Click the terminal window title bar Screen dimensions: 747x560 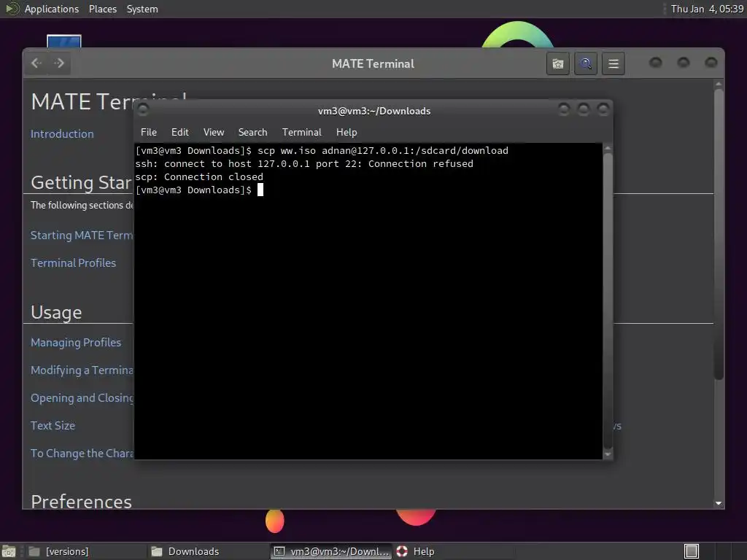(374, 111)
